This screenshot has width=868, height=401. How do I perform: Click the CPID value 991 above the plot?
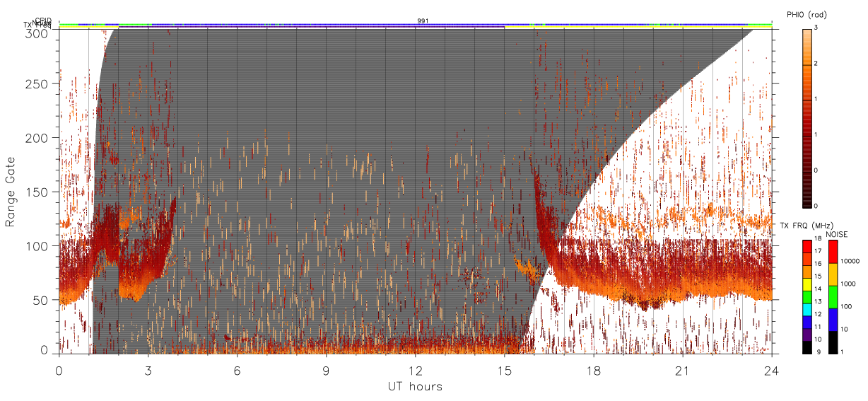tap(422, 21)
